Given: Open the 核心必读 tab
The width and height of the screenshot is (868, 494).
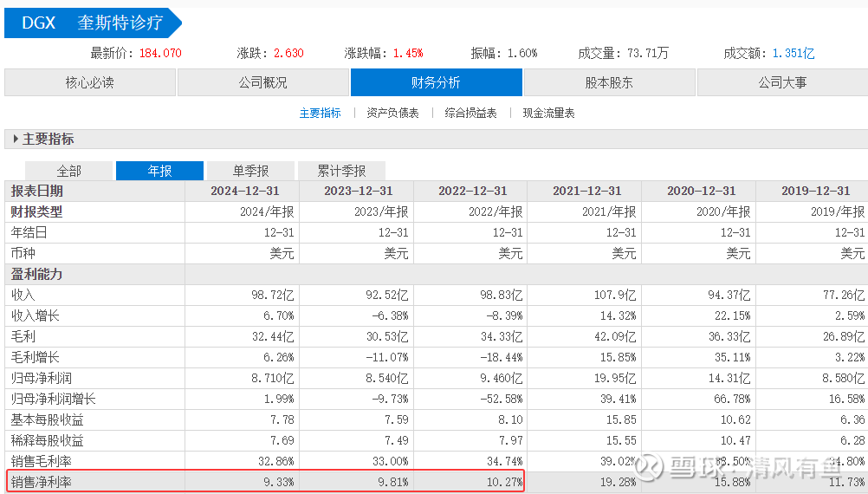Looking at the screenshot, I should click(90, 82).
